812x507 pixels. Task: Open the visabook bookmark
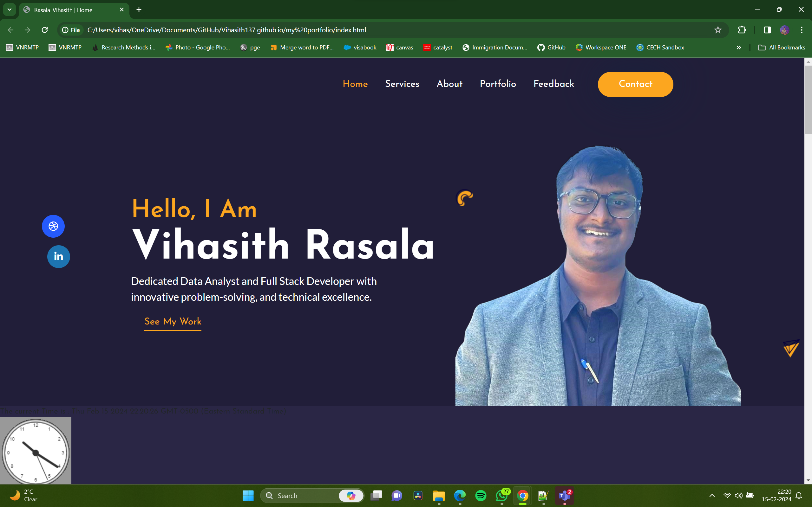[360, 47]
